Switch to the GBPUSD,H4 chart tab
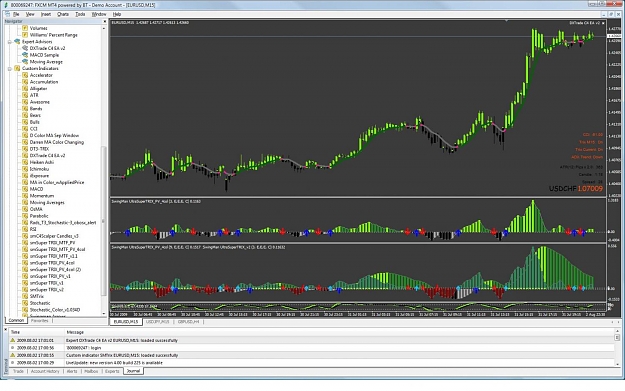The image size is (625, 391). click(x=188, y=322)
